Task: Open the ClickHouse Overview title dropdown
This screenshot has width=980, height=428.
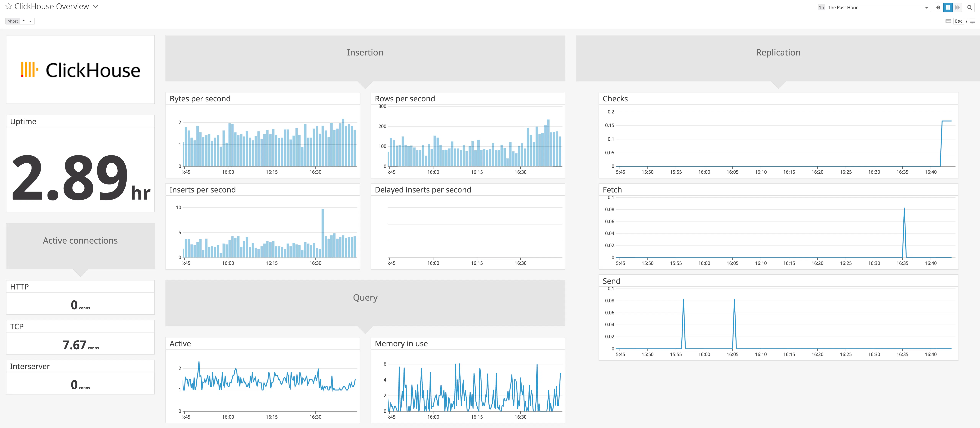Action: click(x=95, y=7)
